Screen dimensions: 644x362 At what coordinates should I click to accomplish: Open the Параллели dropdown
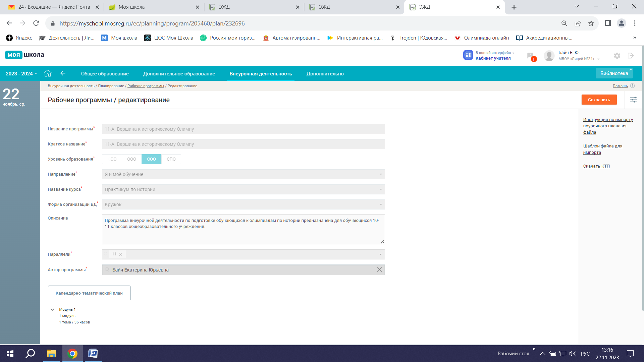[244, 254]
